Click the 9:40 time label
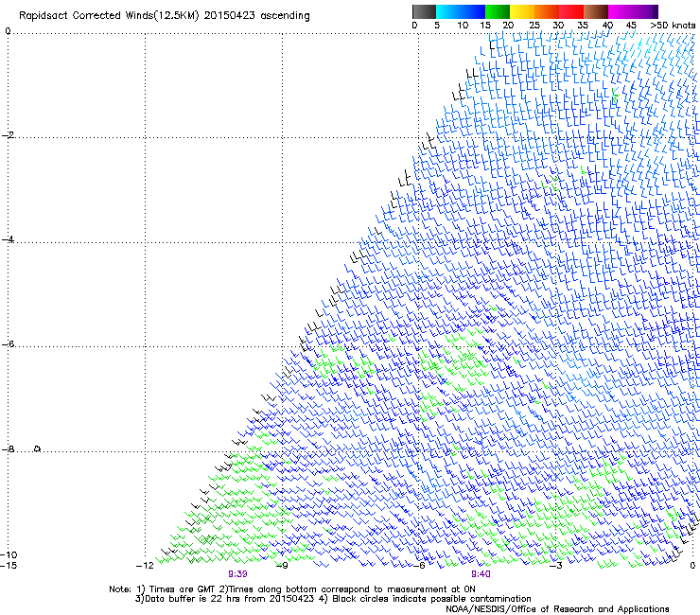Viewport: 700px width, 615px height. [x=481, y=574]
